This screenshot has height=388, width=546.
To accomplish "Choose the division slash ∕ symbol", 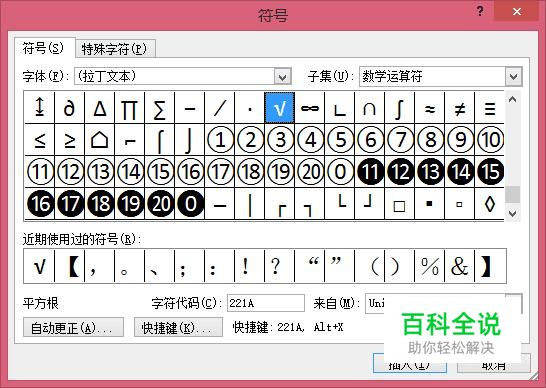I will [220, 108].
